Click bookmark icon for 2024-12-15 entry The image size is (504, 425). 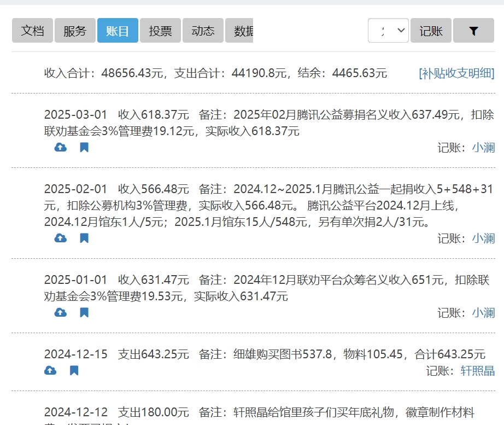(74, 370)
